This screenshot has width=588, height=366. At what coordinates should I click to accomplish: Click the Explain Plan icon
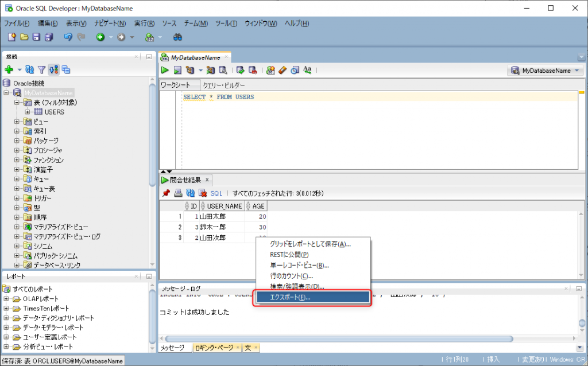pyautogui.click(x=190, y=70)
